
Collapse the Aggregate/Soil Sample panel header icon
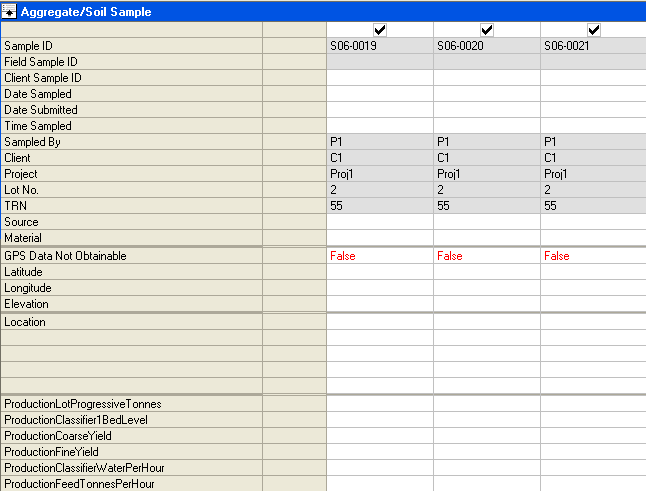pos(10,10)
